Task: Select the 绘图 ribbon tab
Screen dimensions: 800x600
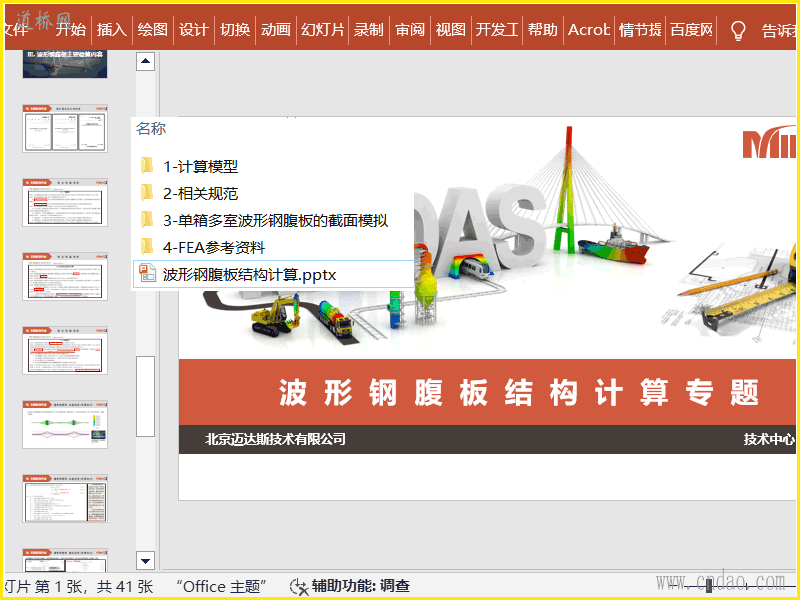Action: (153, 30)
